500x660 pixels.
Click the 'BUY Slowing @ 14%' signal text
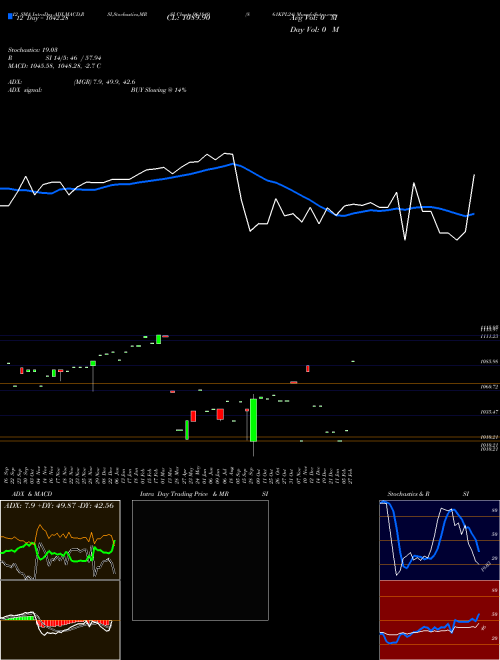pos(158,90)
